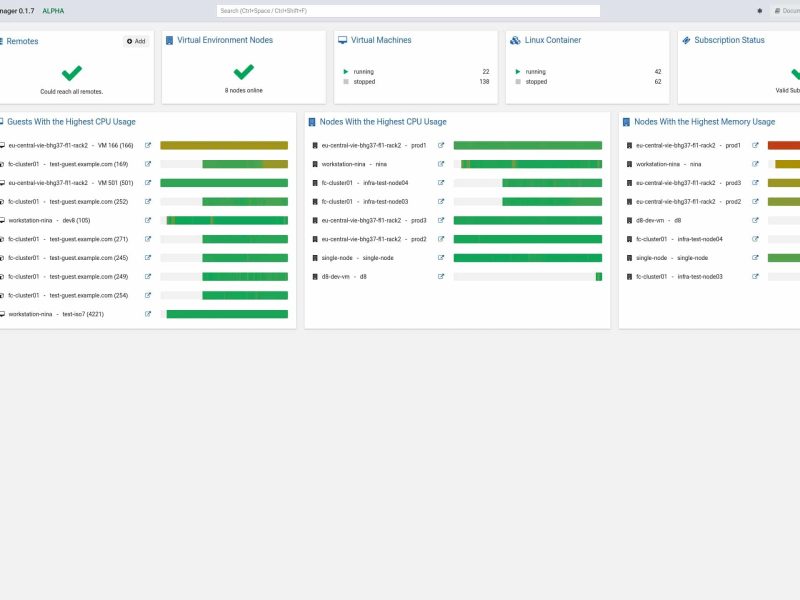Open external link for d8 in CPU nodes
The height and width of the screenshot is (600, 800).
pos(441,277)
